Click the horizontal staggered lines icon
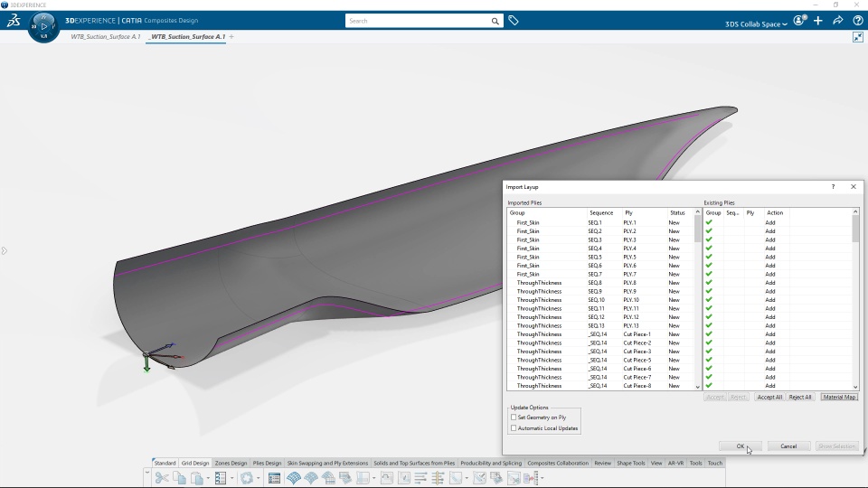This screenshot has width=868, height=488. click(x=420, y=478)
